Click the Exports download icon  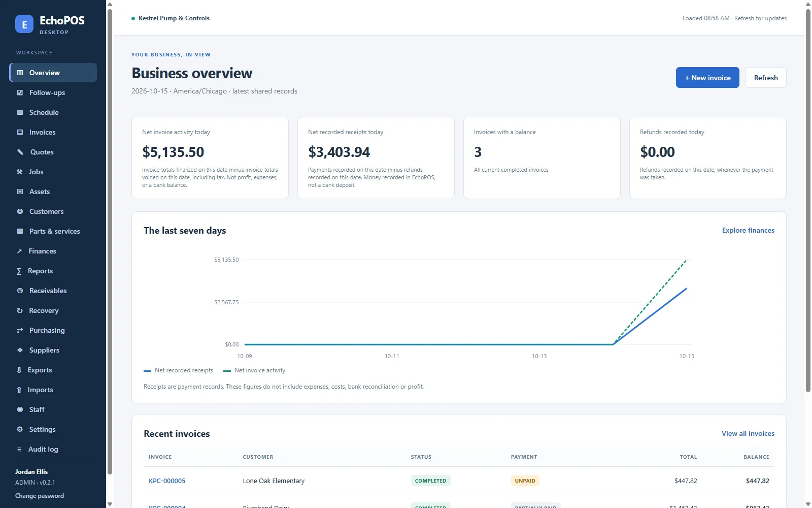click(19, 370)
